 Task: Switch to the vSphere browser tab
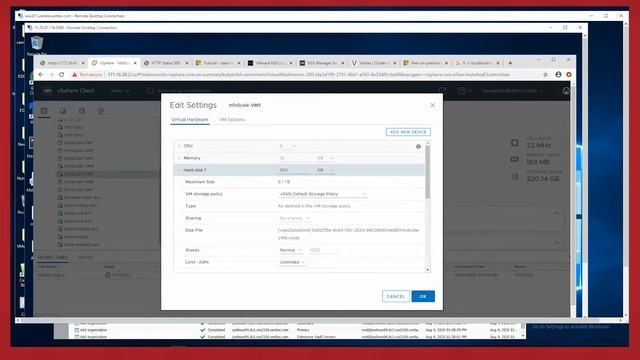[x=114, y=63]
